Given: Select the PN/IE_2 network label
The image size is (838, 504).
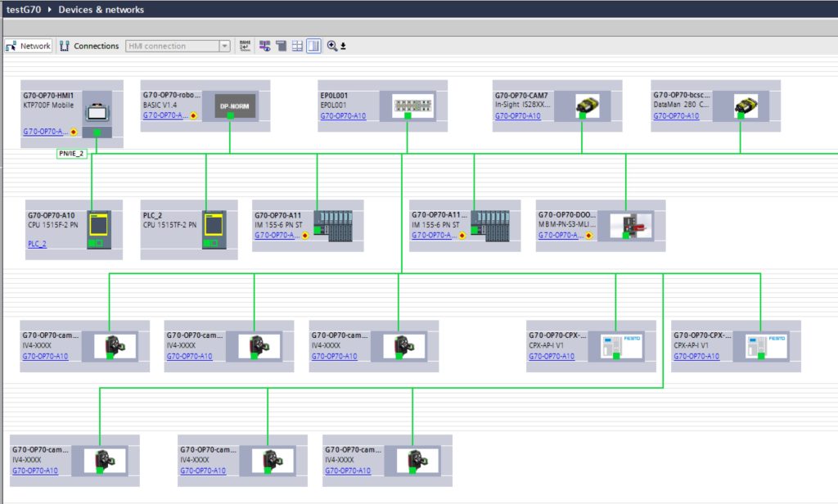Looking at the screenshot, I should coord(71,153).
